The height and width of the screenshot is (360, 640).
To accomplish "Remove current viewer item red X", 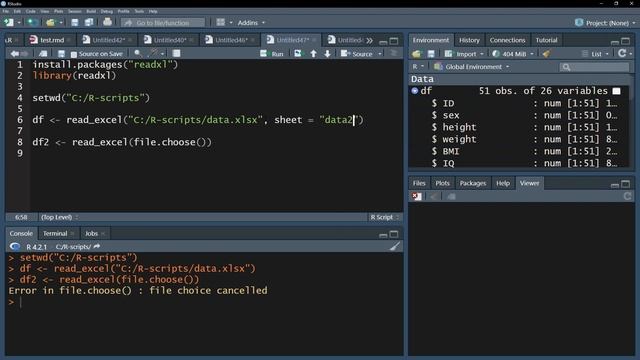I will 416,196.
